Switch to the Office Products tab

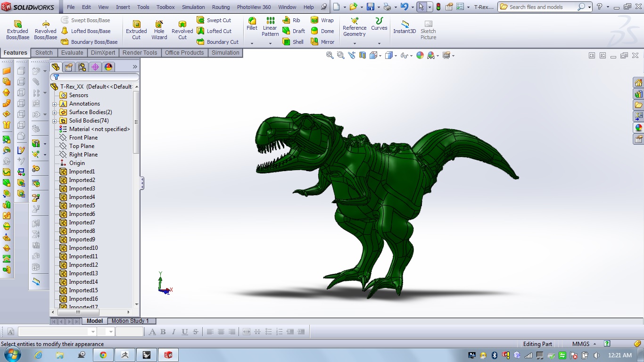coord(184,53)
